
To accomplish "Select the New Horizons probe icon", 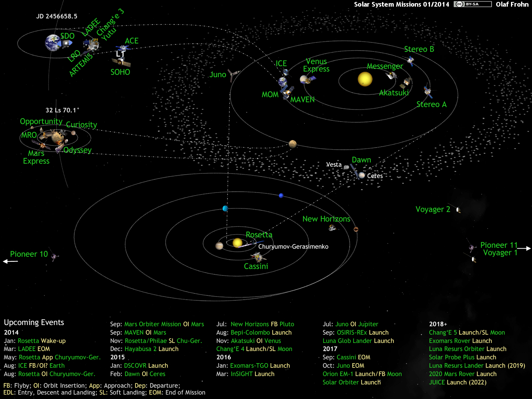I will coord(331,228).
